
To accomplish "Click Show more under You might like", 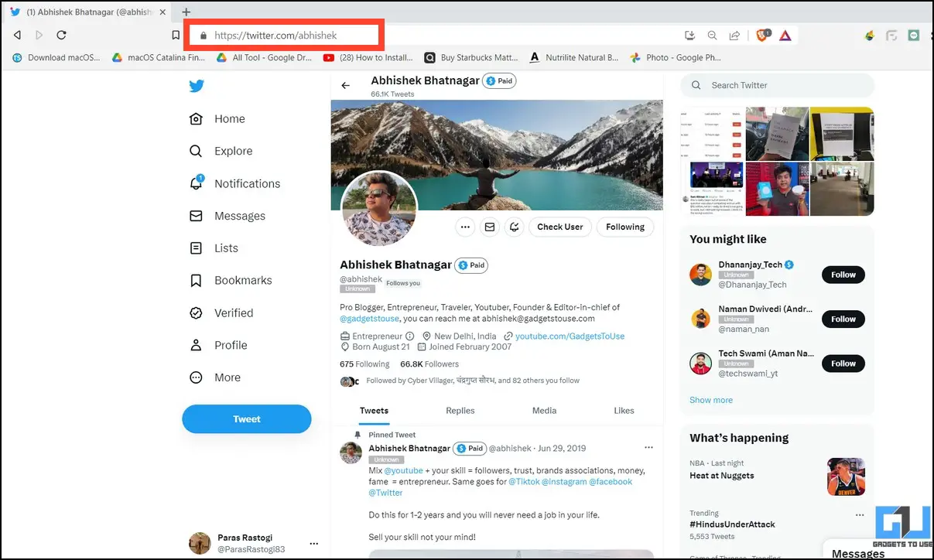I will pyautogui.click(x=711, y=400).
